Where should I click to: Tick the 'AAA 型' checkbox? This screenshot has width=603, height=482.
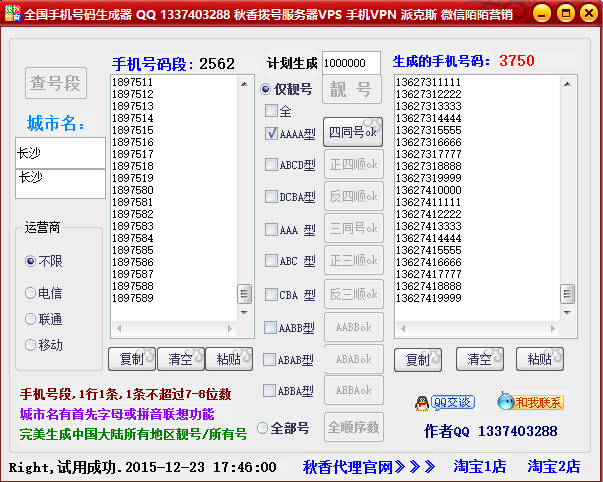271,230
